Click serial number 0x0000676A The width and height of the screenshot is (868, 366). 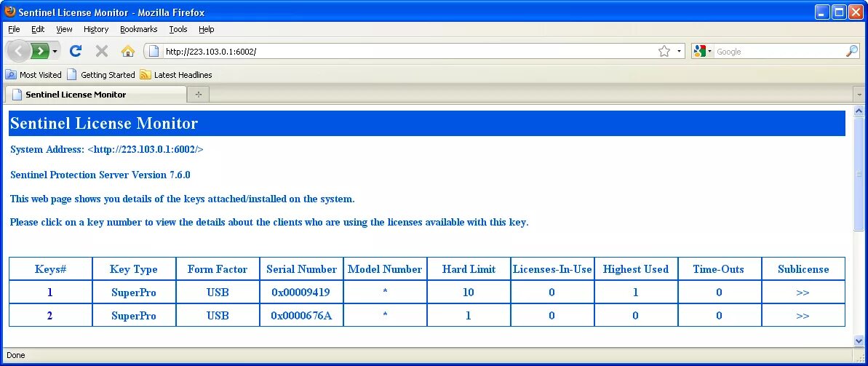click(301, 316)
